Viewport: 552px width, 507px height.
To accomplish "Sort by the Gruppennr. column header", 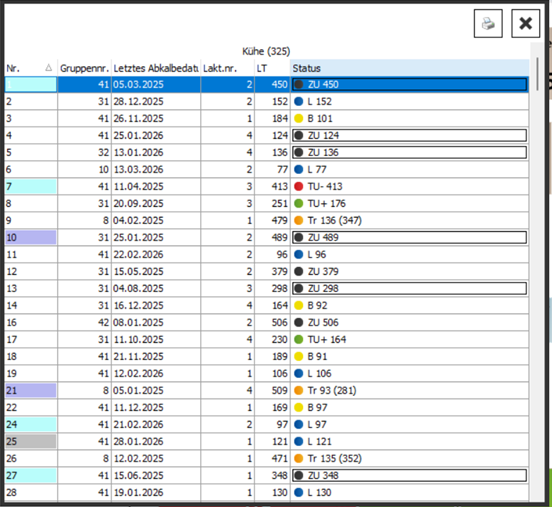I will [x=84, y=68].
